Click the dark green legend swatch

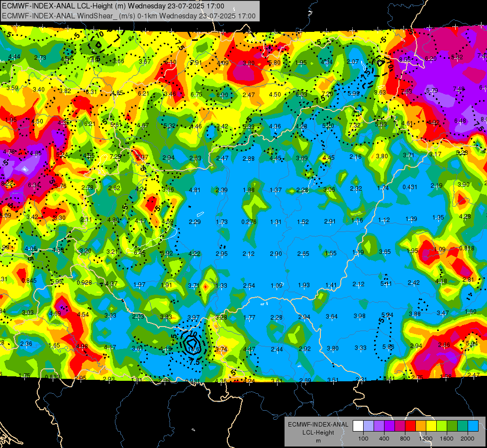[x=452, y=426]
